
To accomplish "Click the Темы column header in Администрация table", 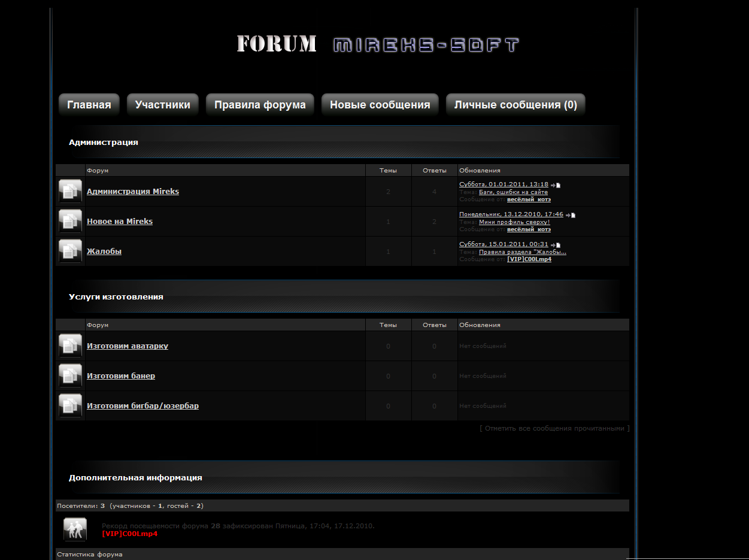I will 388,171.
